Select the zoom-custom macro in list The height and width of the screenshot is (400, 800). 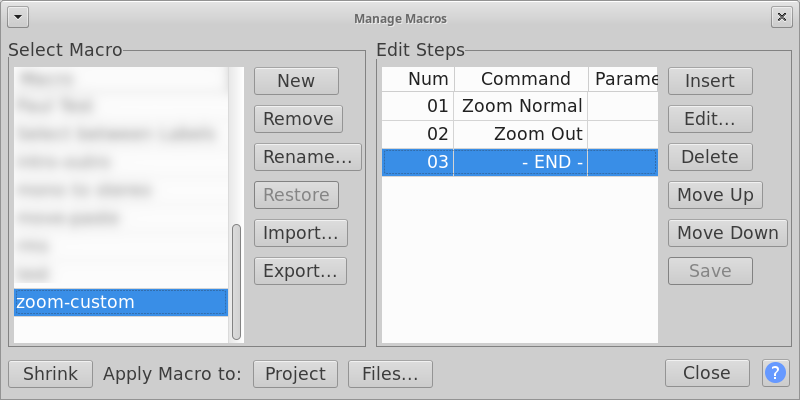click(121, 302)
